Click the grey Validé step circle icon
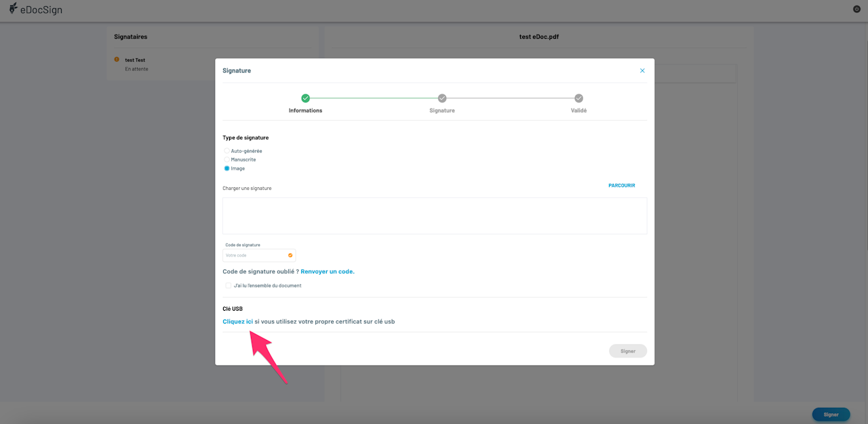Screen dimensions: 868x424 pyautogui.click(x=578, y=98)
